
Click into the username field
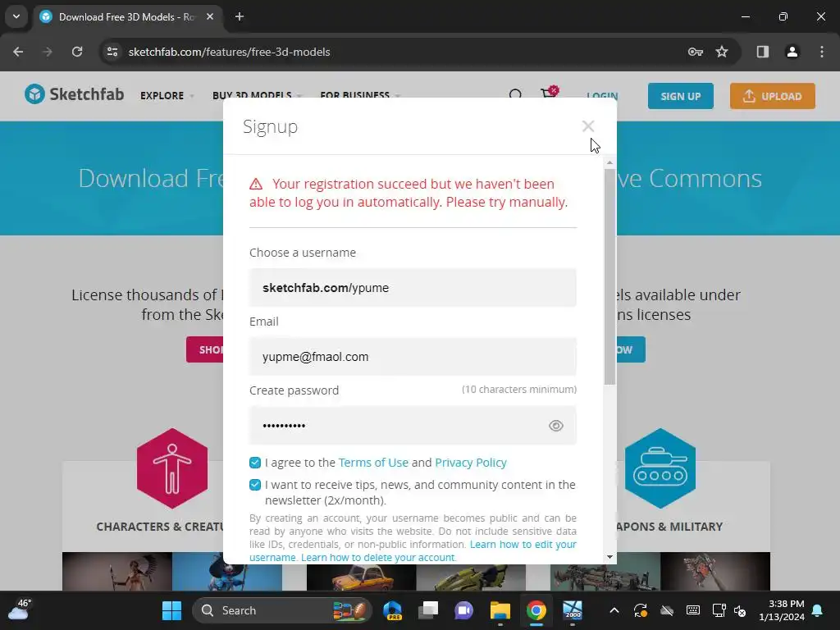(413, 288)
